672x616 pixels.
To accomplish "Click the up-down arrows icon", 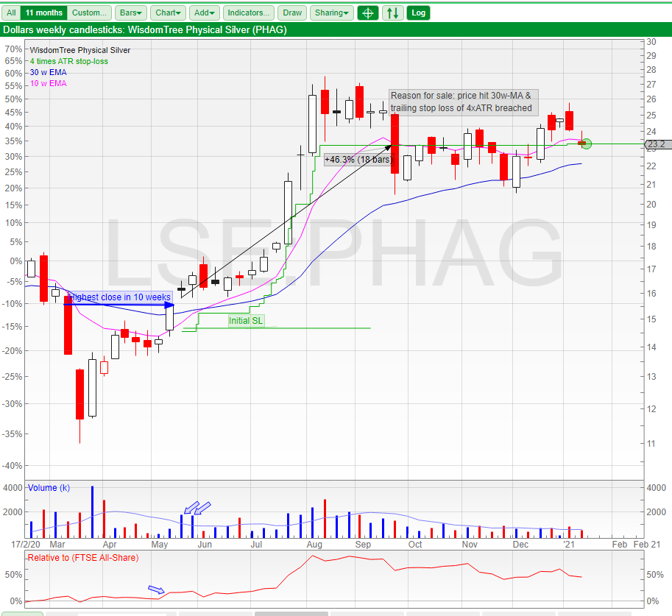I will [392, 13].
